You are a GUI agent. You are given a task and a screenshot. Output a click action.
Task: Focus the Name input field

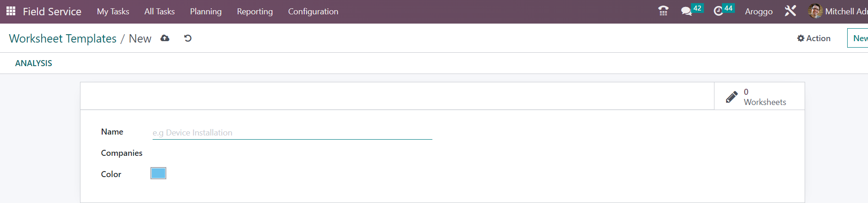point(292,133)
